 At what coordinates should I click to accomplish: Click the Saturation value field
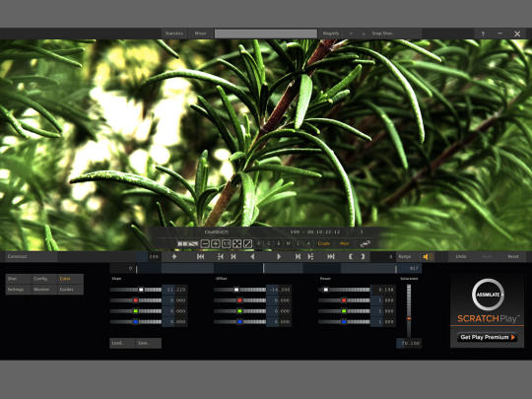point(409,344)
